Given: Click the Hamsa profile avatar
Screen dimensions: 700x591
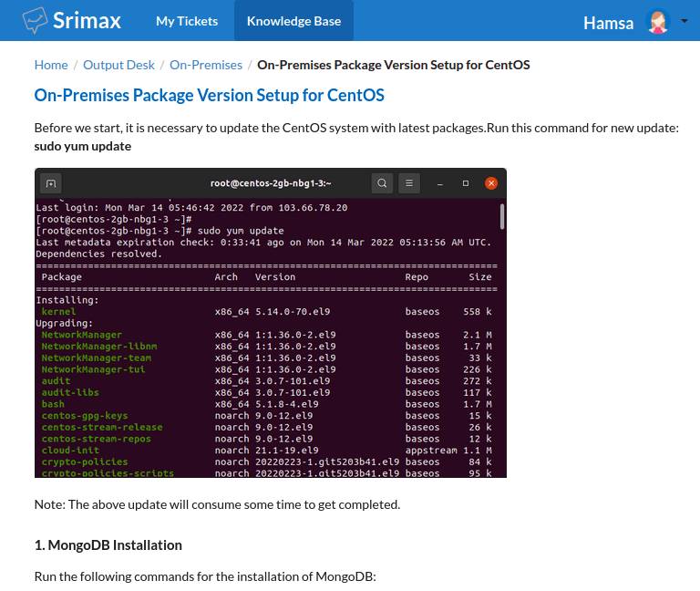Looking at the screenshot, I should [657, 22].
